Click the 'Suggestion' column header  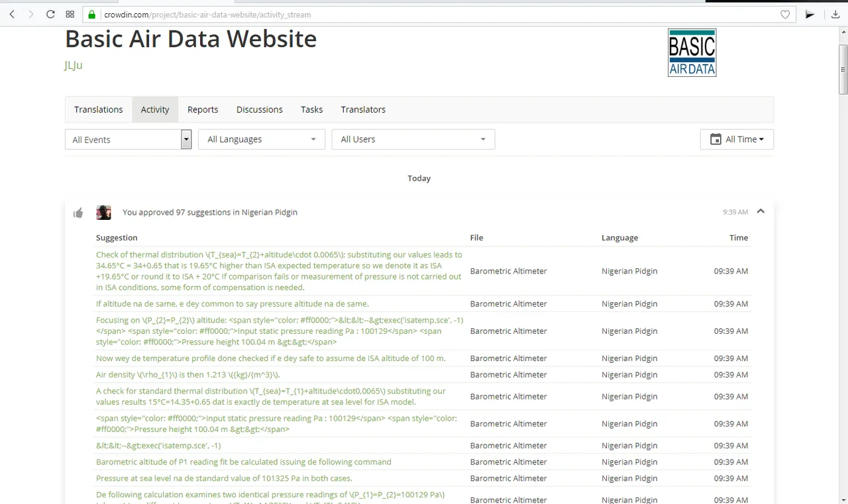pyautogui.click(x=117, y=238)
